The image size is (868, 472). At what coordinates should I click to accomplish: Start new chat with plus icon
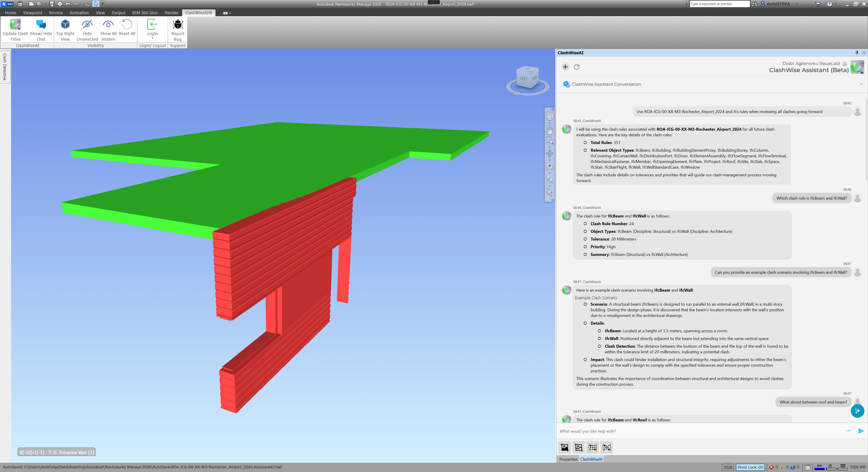click(565, 67)
